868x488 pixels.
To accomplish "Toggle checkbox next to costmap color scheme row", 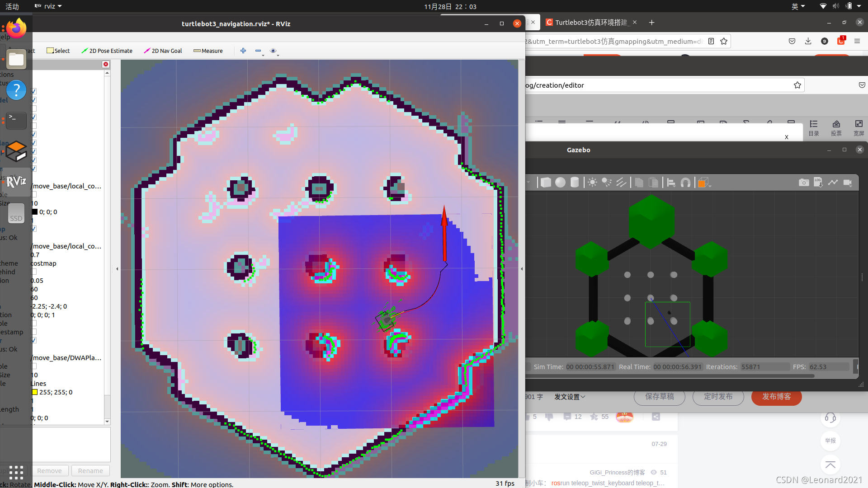I will (x=34, y=272).
